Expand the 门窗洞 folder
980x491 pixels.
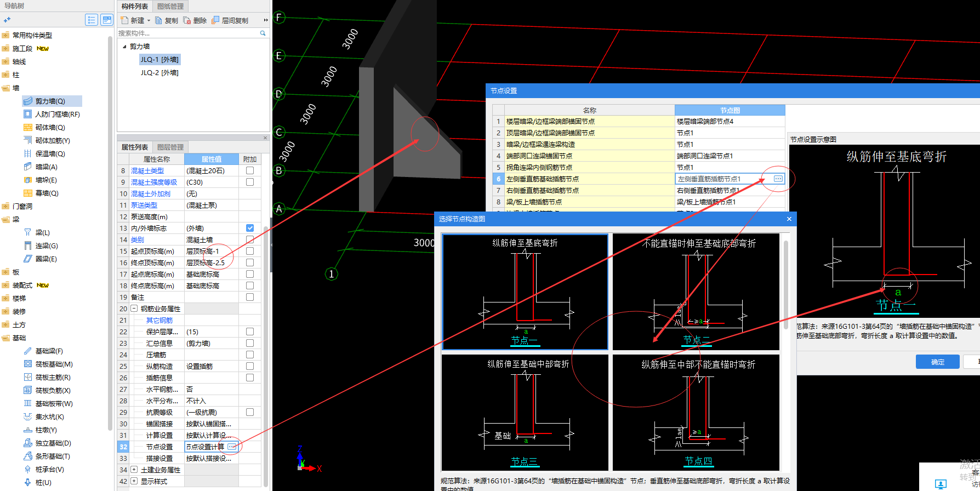[x=5, y=206]
